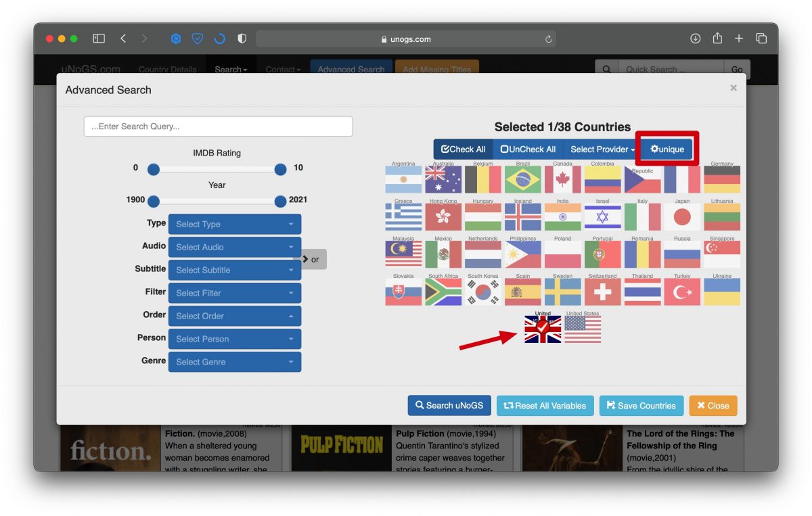Select the Germany flag

click(722, 180)
